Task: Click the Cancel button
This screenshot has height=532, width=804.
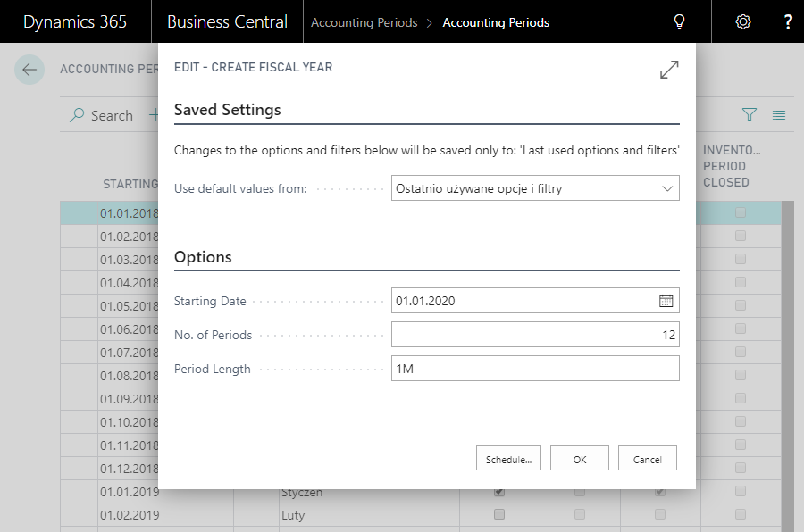Action: pyautogui.click(x=647, y=458)
